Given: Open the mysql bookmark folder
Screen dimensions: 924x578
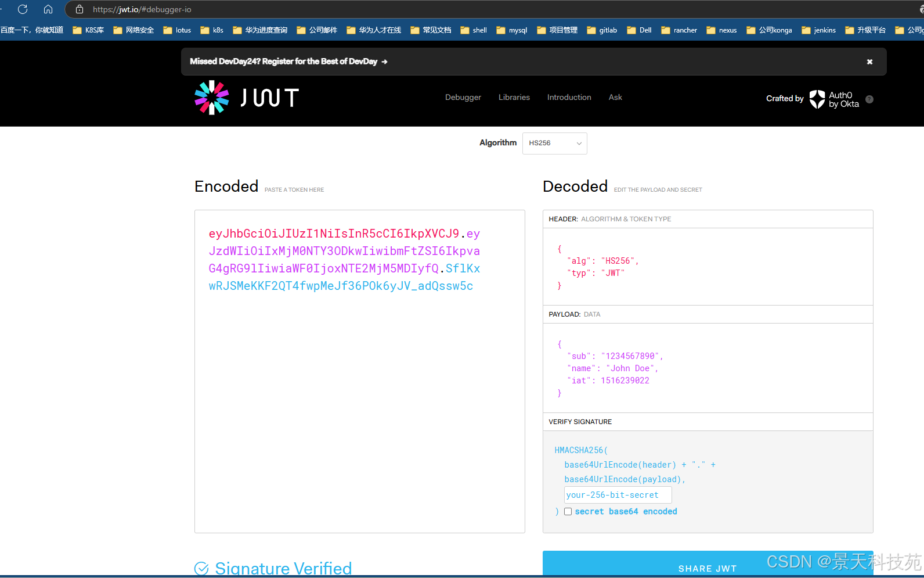Looking at the screenshot, I should [512, 30].
